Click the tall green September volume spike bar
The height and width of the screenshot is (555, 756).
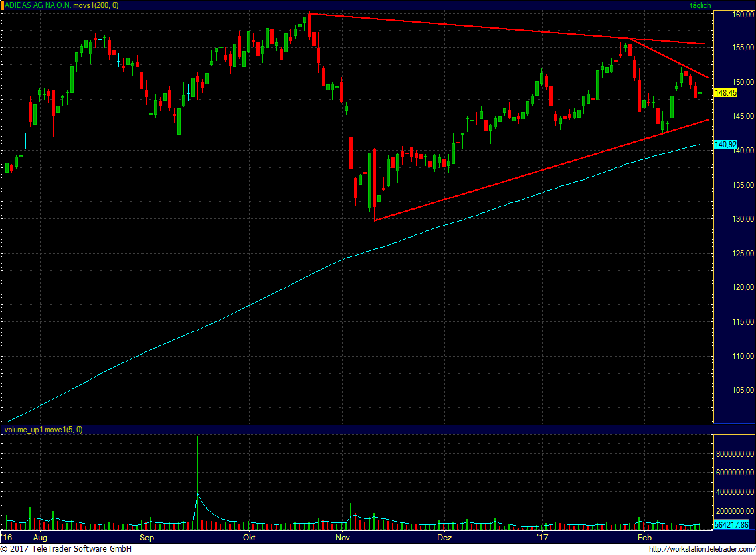(x=197, y=482)
